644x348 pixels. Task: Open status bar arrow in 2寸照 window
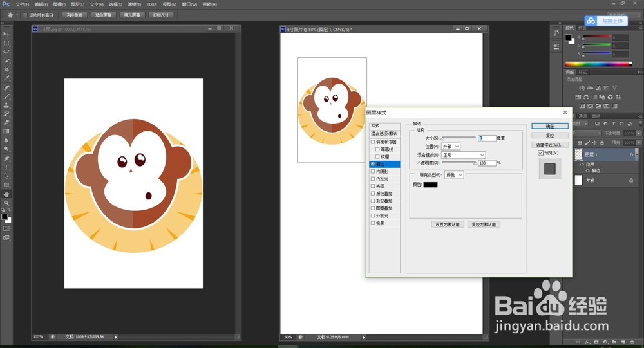[116, 337]
